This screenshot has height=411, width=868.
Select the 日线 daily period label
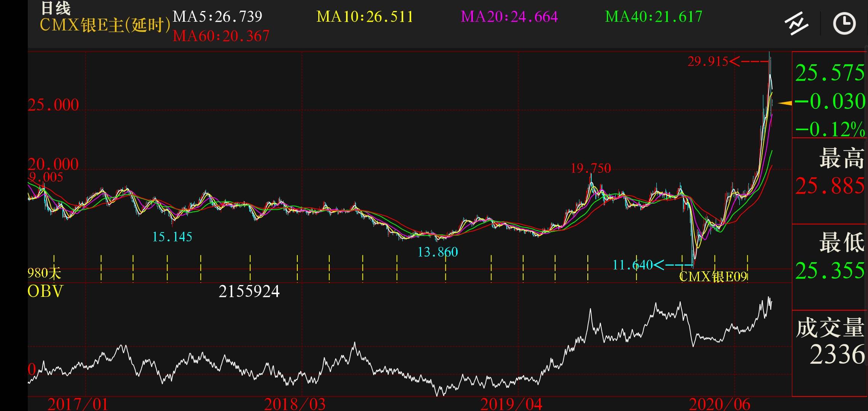56,8
